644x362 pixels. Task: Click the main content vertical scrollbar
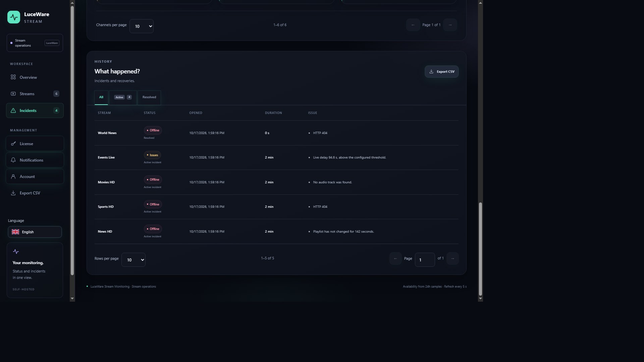[x=480, y=249]
